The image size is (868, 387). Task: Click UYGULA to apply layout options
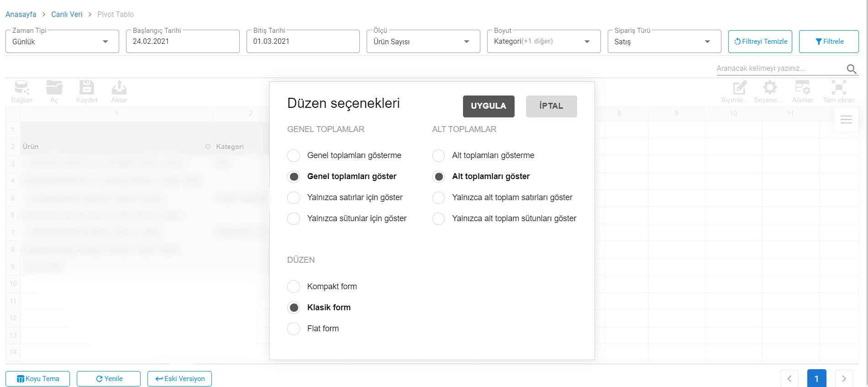489,106
